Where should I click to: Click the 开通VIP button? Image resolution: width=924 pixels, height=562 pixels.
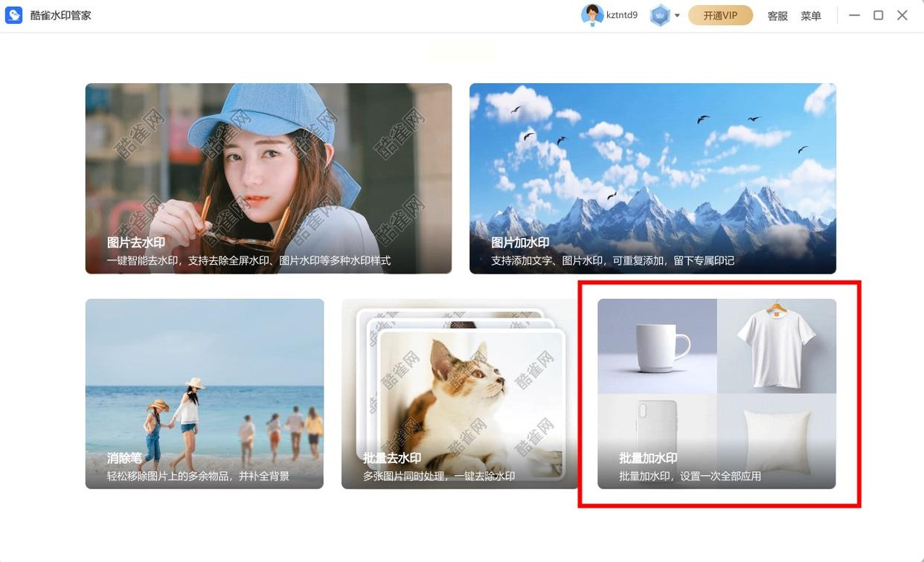point(720,15)
